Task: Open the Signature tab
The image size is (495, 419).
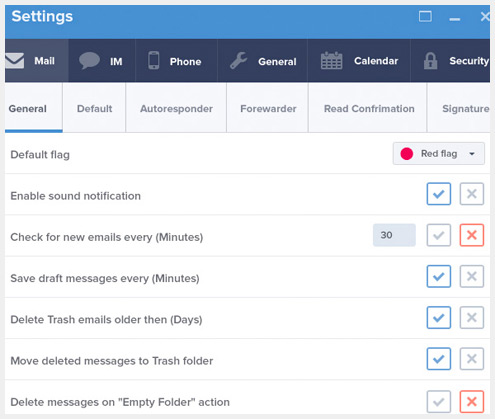Action: click(x=465, y=109)
